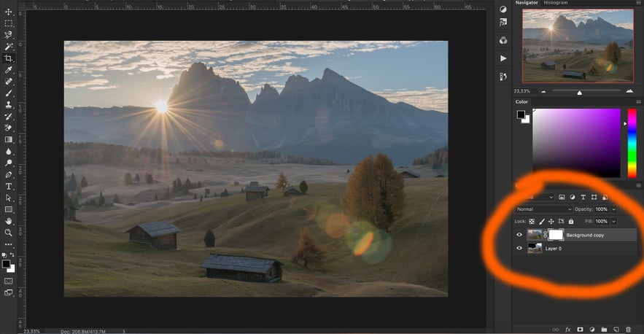Create a new layer

616,330
